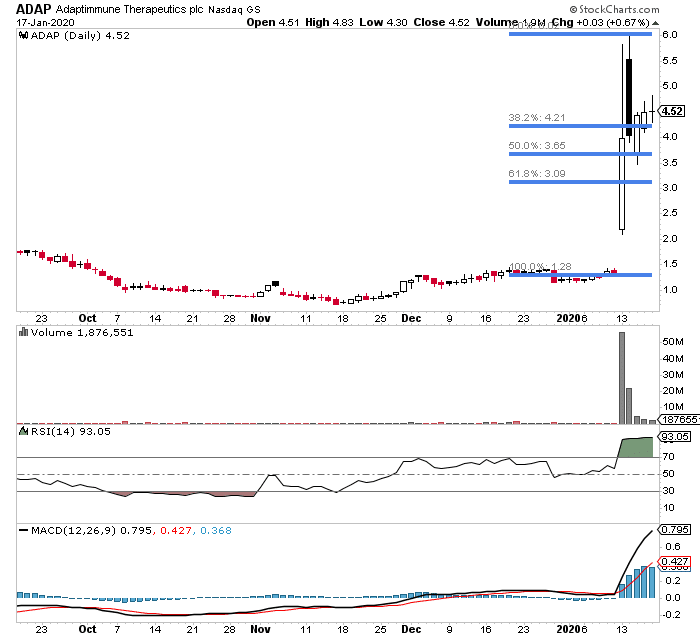Click the tallest volume bar near Jan 13
Screen dimensions: 700x639
click(x=621, y=378)
